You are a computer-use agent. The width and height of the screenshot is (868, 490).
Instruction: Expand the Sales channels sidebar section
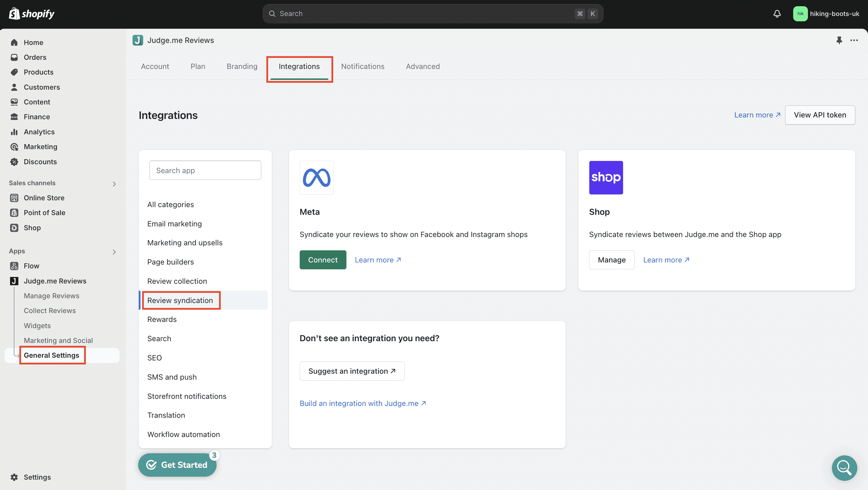coord(114,183)
